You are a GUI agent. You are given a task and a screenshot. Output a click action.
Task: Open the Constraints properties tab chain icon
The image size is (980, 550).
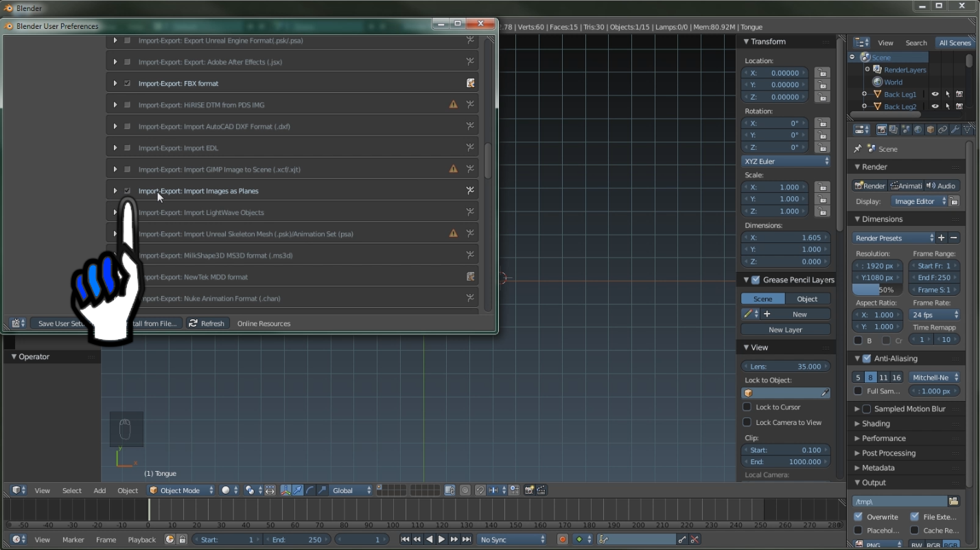pos(943,129)
